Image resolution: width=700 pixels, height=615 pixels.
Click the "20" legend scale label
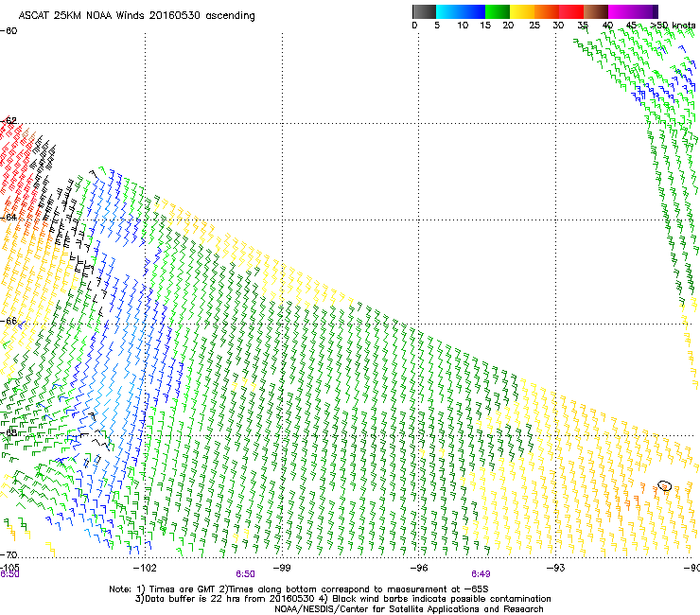508,26
